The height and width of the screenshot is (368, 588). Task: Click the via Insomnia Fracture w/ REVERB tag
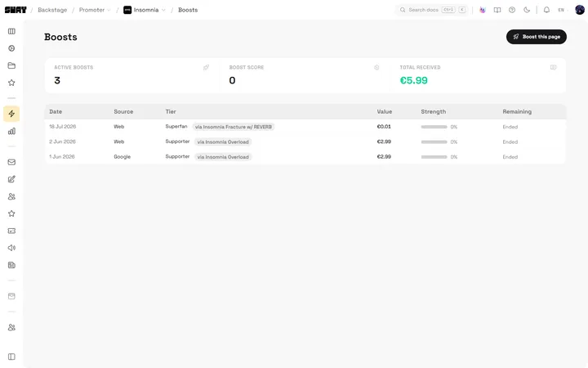point(234,127)
